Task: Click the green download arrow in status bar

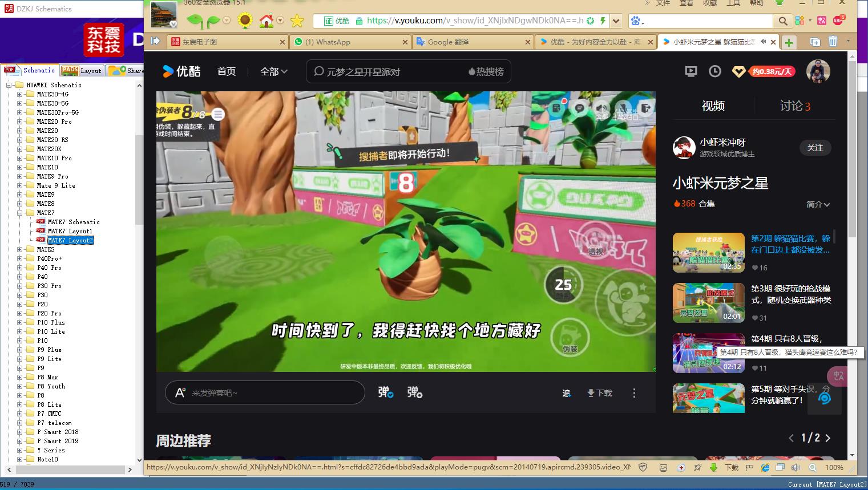Action: 713,467
